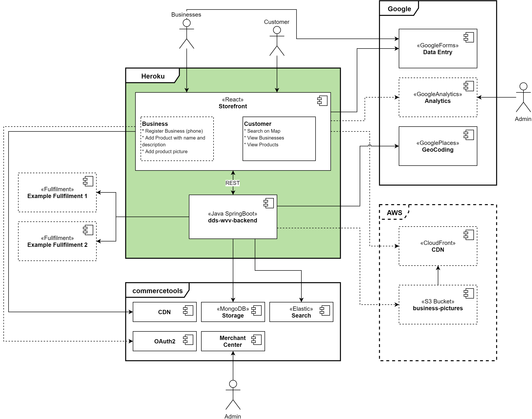Click the Java SpringBoot backend component icon
532x419 pixels.
pos(265,203)
